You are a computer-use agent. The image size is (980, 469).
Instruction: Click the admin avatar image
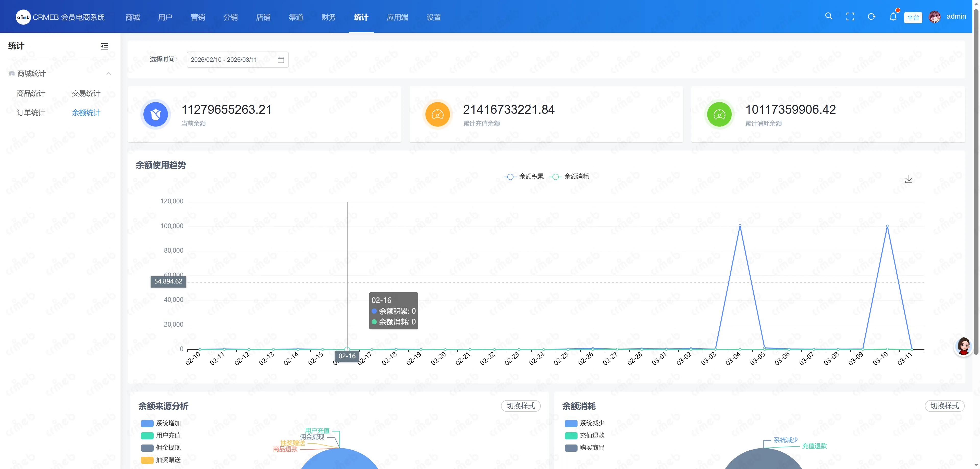(x=934, y=17)
